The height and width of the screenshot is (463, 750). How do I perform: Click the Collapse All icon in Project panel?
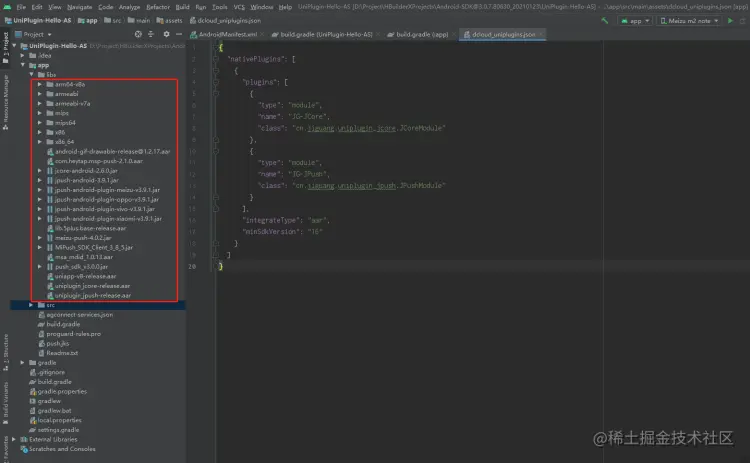click(151, 34)
